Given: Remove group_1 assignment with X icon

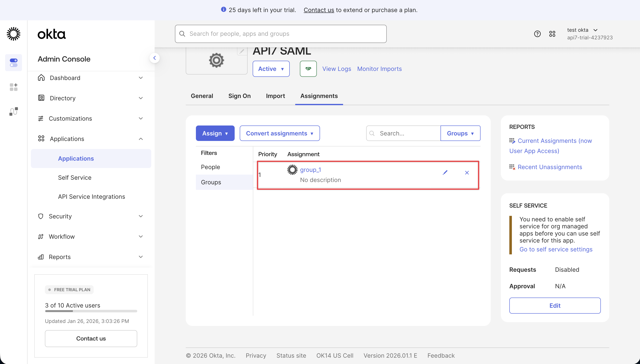Looking at the screenshot, I should click(x=467, y=173).
